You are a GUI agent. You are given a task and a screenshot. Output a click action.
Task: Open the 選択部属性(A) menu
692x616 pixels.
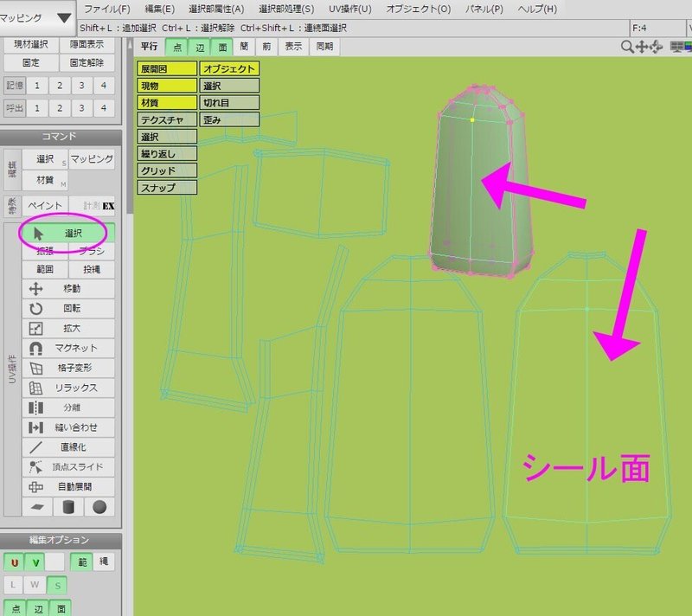pos(216,9)
